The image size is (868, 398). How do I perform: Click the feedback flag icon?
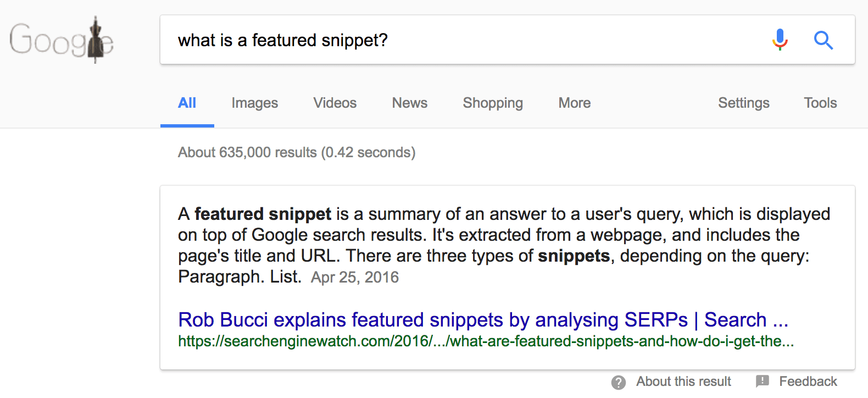pos(763,382)
